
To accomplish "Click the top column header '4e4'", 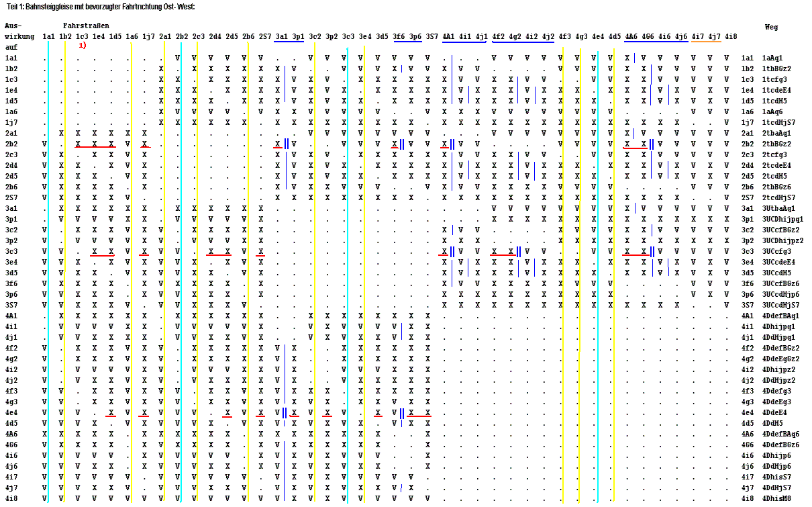I will [x=598, y=36].
